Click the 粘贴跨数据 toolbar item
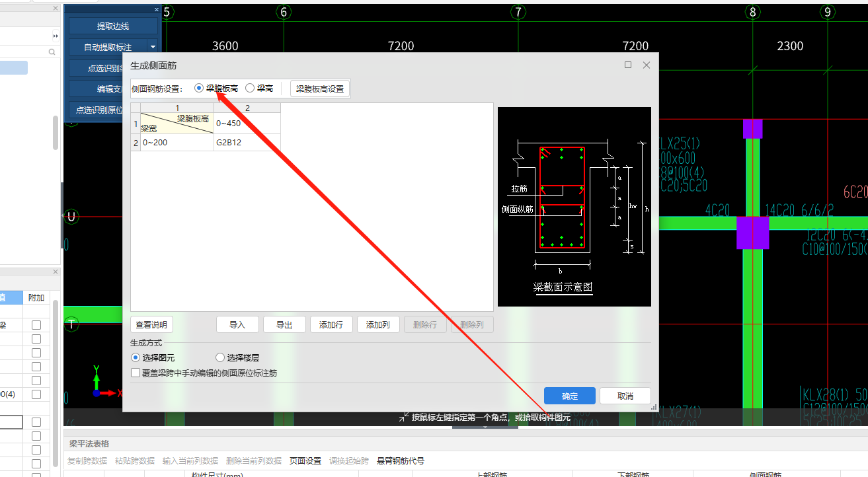The height and width of the screenshot is (477, 868). (135, 460)
